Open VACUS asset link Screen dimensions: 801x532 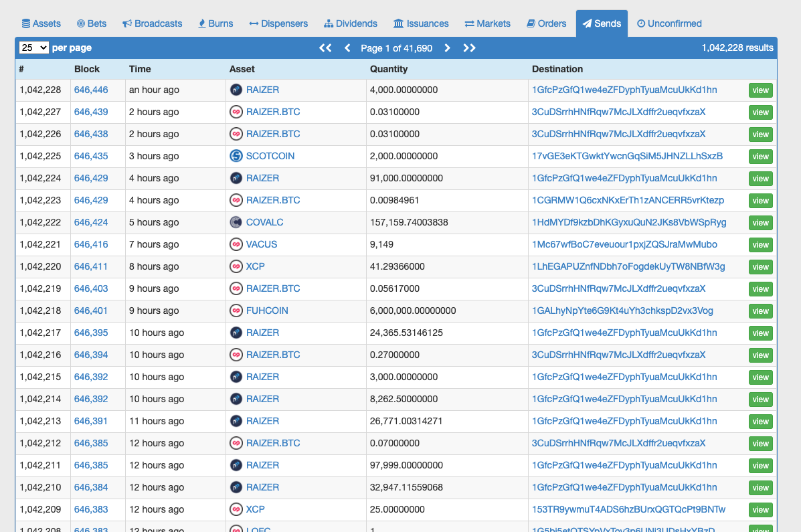[x=262, y=244]
